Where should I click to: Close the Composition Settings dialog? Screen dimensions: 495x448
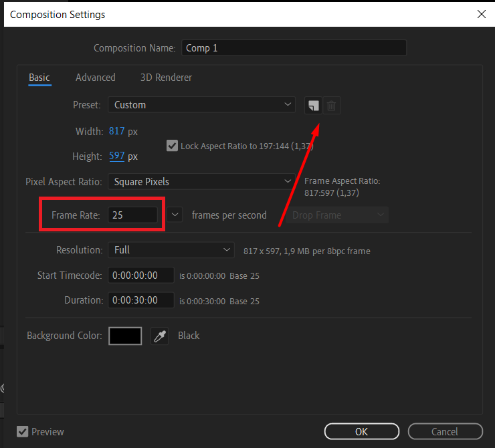pos(481,14)
